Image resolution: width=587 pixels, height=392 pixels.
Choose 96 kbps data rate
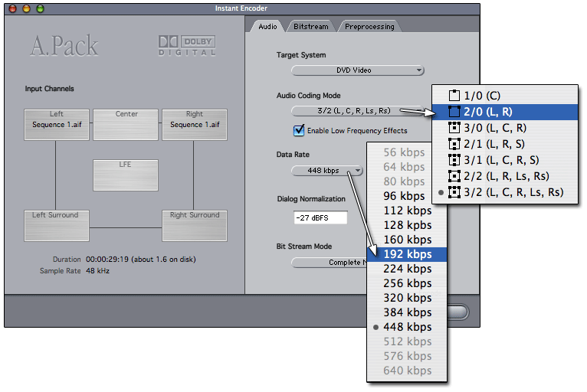tap(407, 196)
